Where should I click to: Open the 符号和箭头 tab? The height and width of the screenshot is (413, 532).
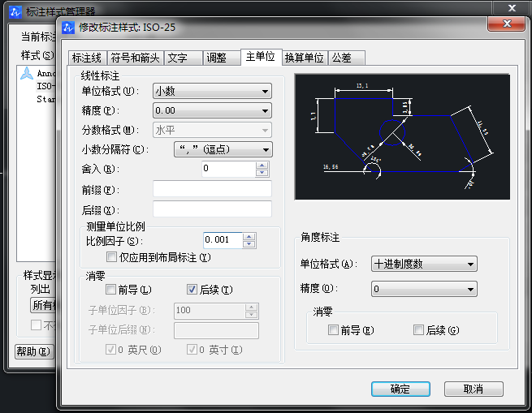coord(135,58)
